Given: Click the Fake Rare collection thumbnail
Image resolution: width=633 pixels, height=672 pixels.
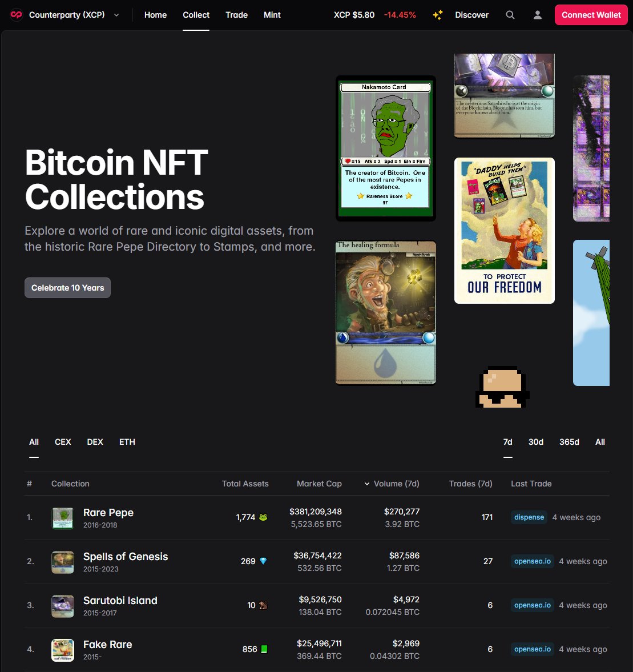Looking at the screenshot, I should point(63,650).
